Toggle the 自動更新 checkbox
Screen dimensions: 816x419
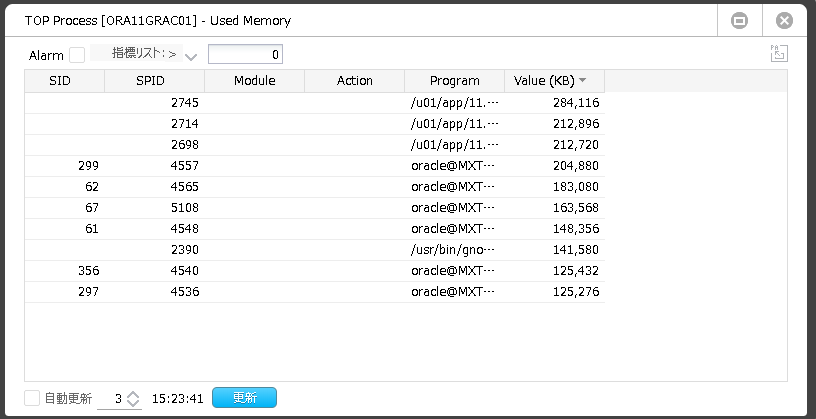tap(32, 398)
